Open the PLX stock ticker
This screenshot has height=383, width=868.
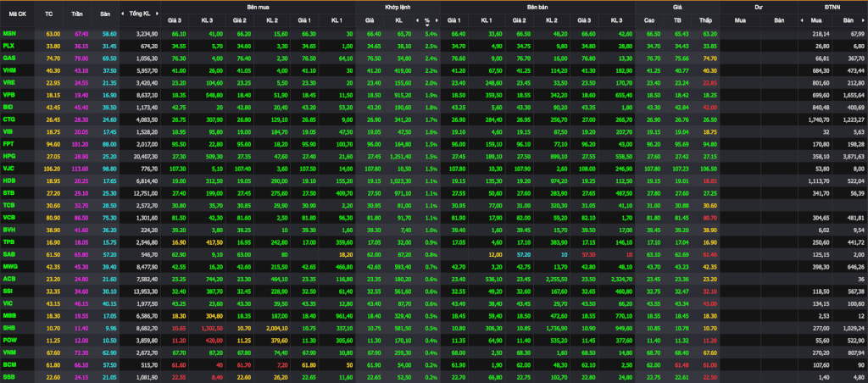pyautogui.click(x=8, y=46)
